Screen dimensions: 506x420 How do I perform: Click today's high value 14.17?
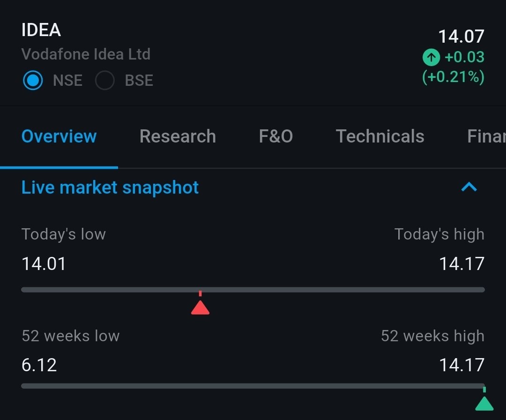pyautogui.click(x=462, y=263)
